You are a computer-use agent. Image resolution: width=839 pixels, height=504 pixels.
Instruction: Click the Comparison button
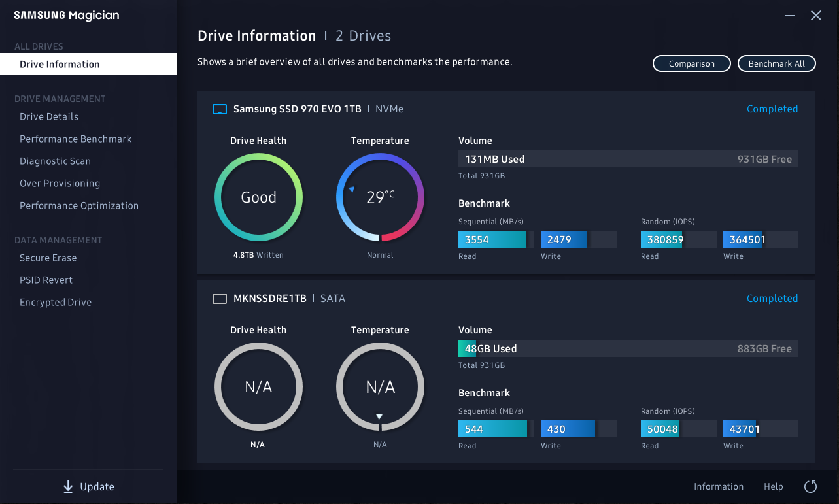[x=692, y=63]
